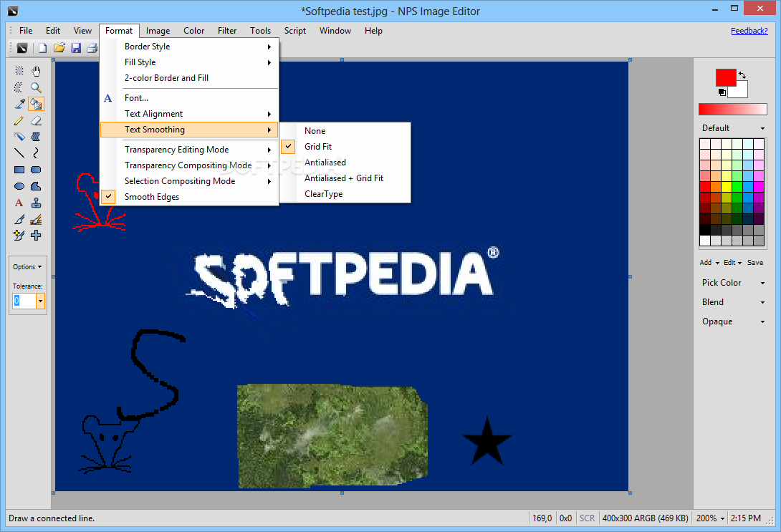Reset colors to default black and white
This screenshot has height=532, width=781.
pos(722,92)
